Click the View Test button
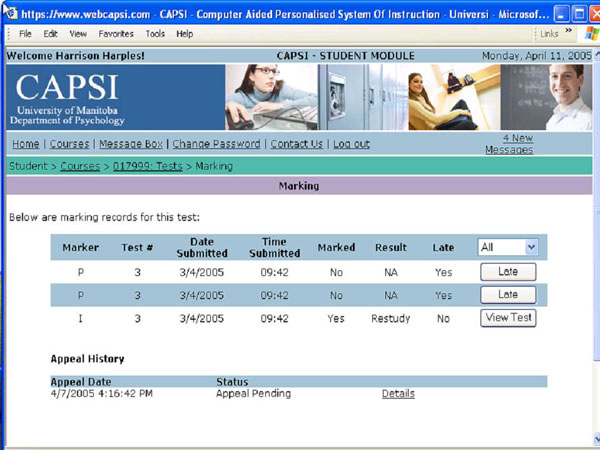 click(x=508, y=318)
